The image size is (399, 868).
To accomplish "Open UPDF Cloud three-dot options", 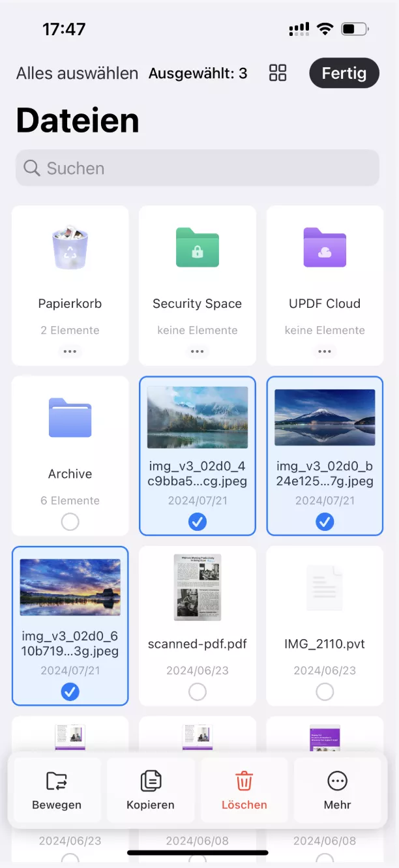I will (x=325, y=352).
